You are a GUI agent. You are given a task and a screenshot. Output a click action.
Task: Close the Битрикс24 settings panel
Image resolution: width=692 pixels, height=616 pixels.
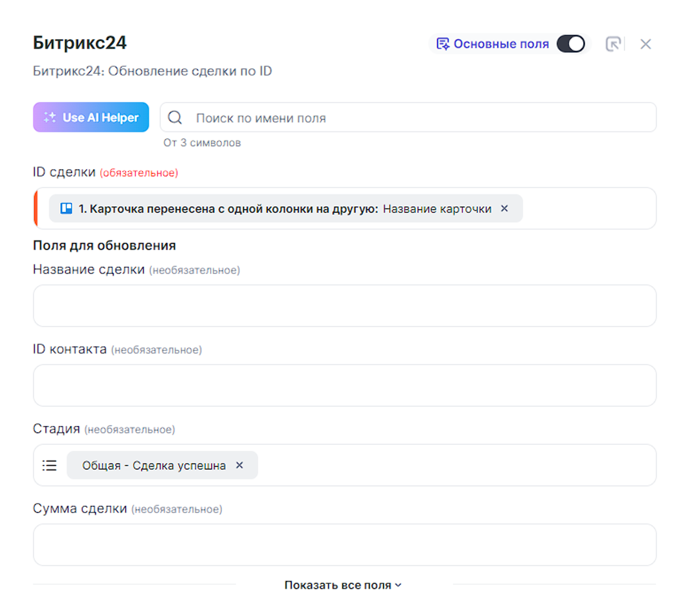[x=646, y=44]
